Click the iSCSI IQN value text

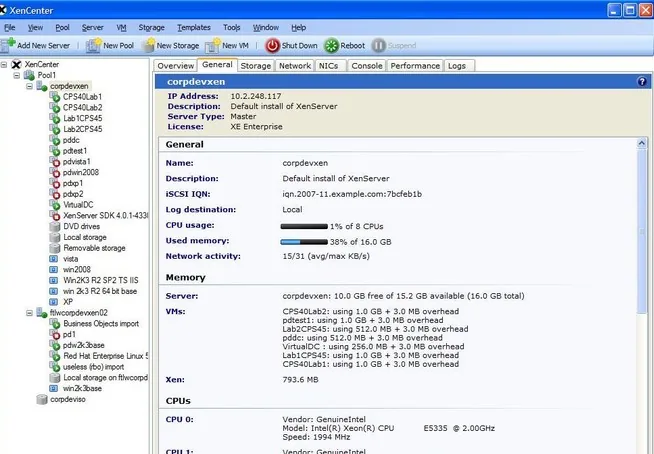pyautogui.click(x=352, y=194)
